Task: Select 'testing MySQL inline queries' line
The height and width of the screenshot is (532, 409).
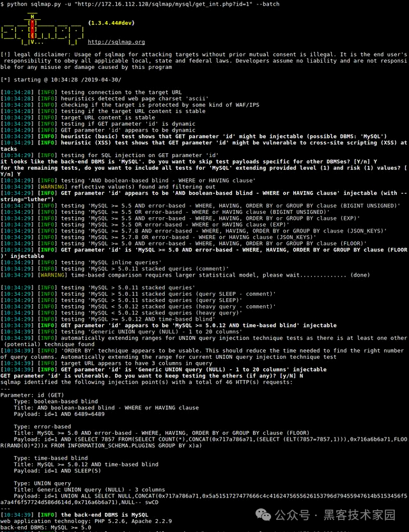Action: [81, 262]
